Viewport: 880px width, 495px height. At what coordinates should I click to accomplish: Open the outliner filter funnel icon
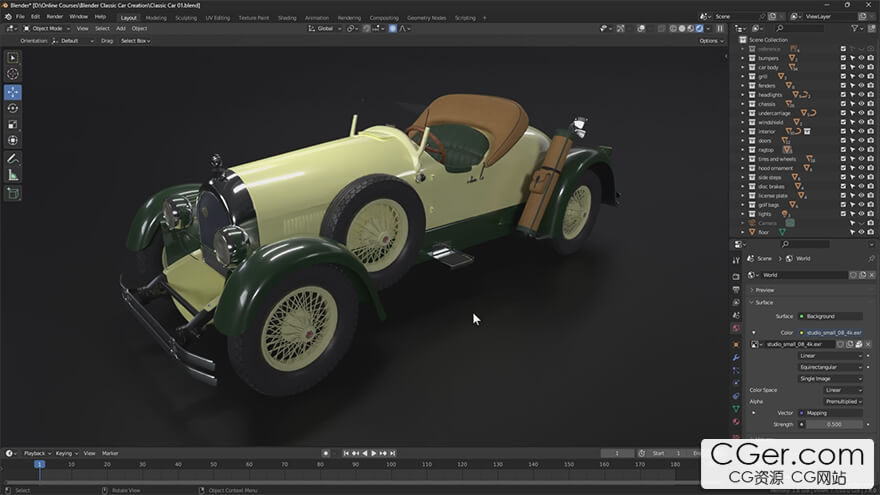point(853,28)
